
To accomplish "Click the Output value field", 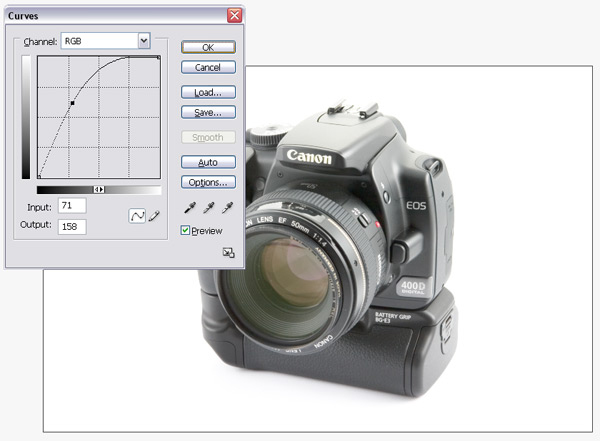I will click(72, 227).
